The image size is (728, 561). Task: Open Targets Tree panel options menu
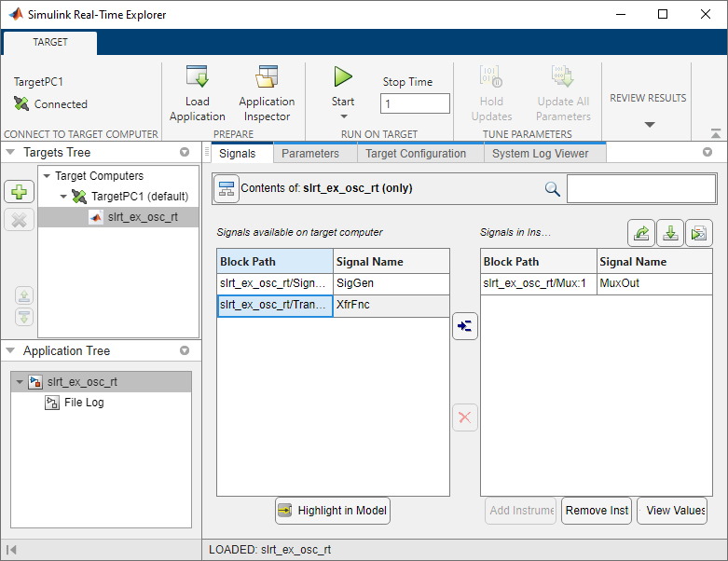(185, 152)
